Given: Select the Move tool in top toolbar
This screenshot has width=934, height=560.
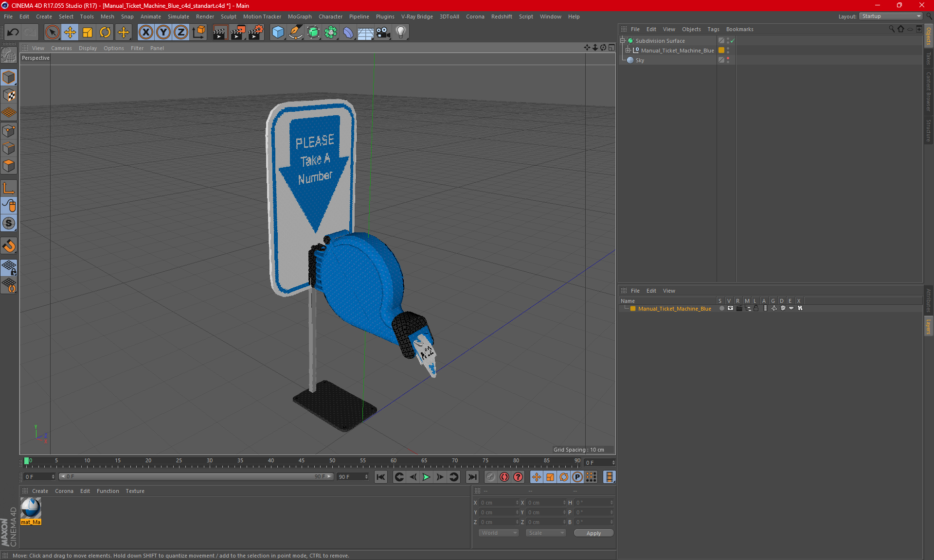Looking at the screenshot, I should pos(70,33).
